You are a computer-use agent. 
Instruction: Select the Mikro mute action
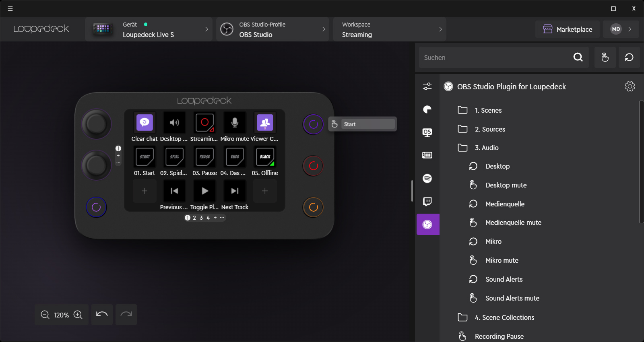pyautogui.click(x=502, y=260)
